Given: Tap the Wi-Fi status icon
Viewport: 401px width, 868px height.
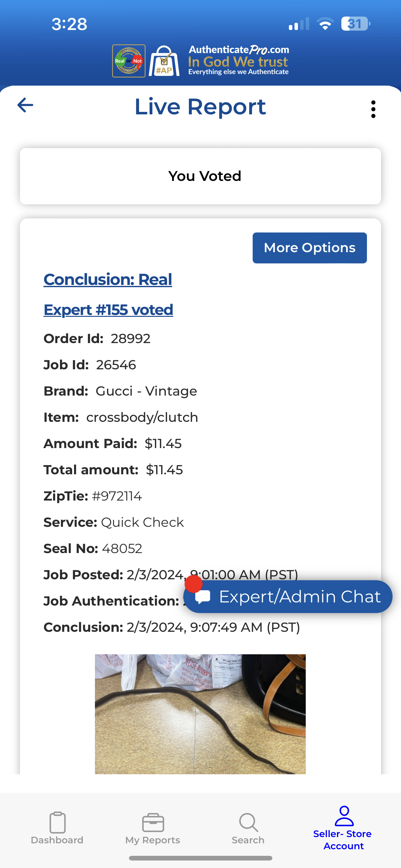Looking at the screenshot, I should (325, 24).
